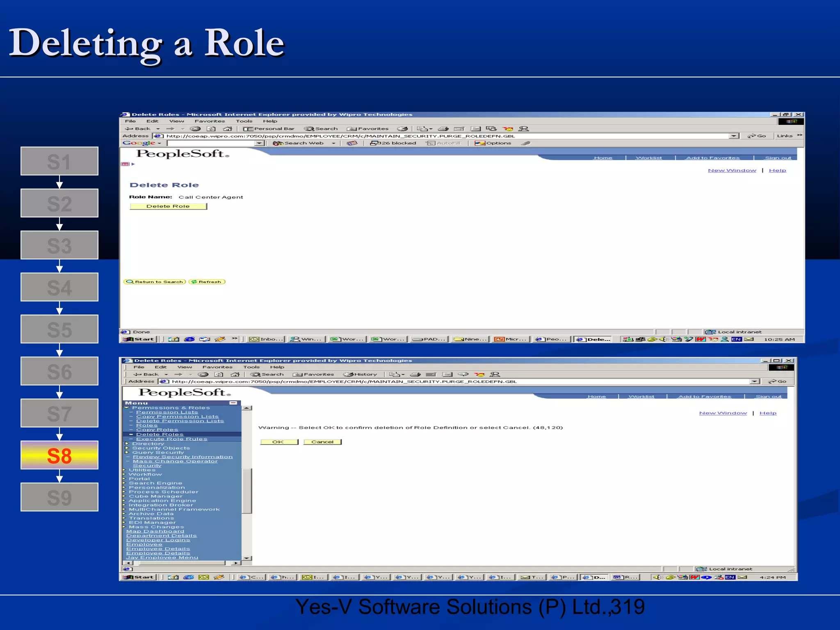Click Search in upper browser toolbar

click(321, 129)
